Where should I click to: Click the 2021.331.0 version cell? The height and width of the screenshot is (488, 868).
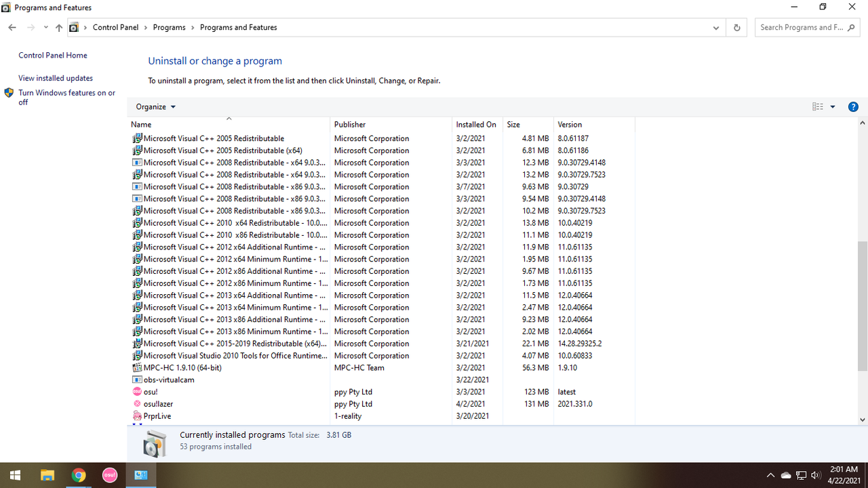[574, 404]
